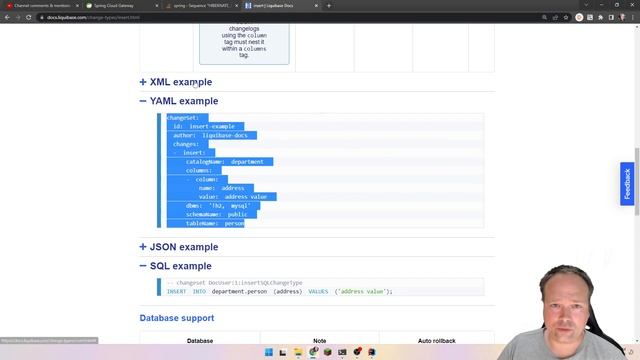
Task: Close the spring Sequence tab
Action: (x=236, y=6)
